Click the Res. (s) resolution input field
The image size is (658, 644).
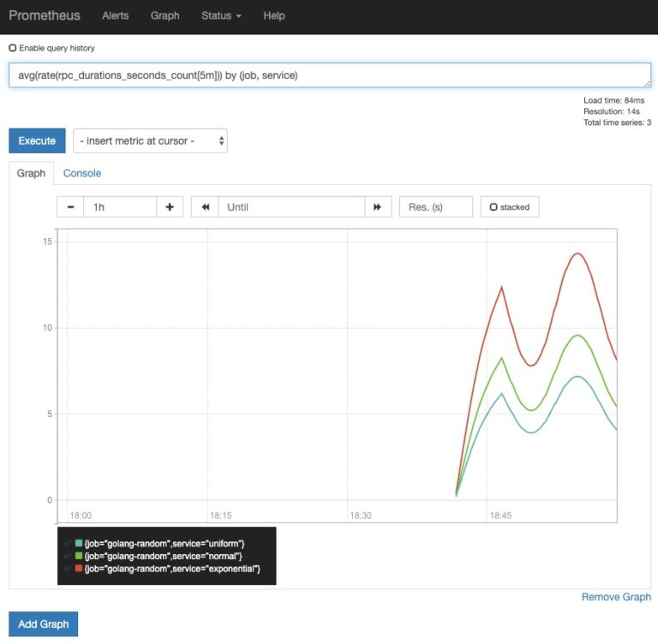click(435, 207)
